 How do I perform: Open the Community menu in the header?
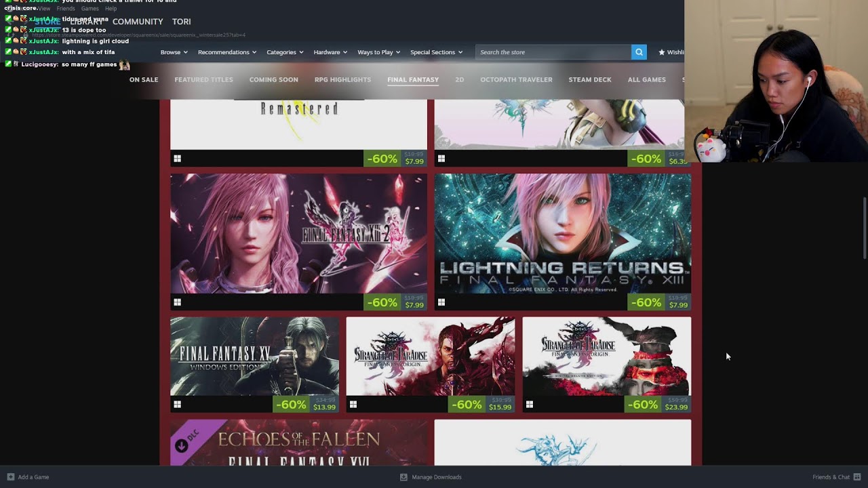click(138, 22)
